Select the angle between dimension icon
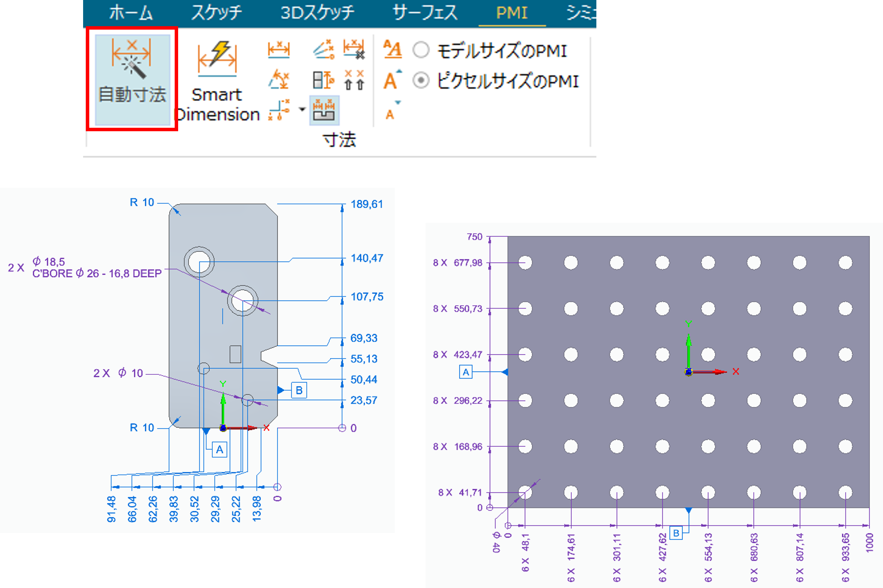Image resolution: width=883 pixels, height=588 pixels. 279,80
